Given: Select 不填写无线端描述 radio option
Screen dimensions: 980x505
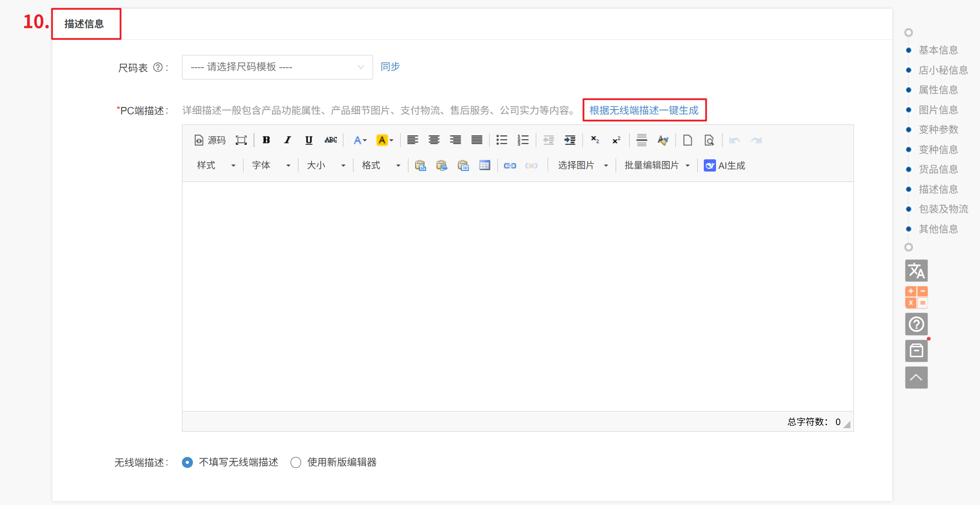Looking at the screenshot, I should (x=188, y=462).
